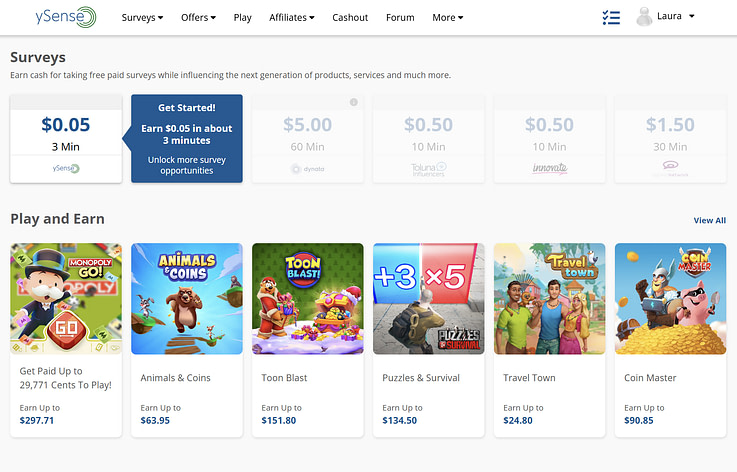737x472 pixels.
Task: Open the More dropdown menu
Action: tap(447, 17)
